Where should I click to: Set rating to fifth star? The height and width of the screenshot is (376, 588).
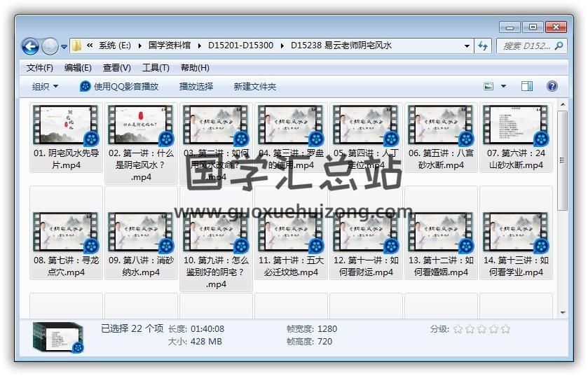click(505, 329)
